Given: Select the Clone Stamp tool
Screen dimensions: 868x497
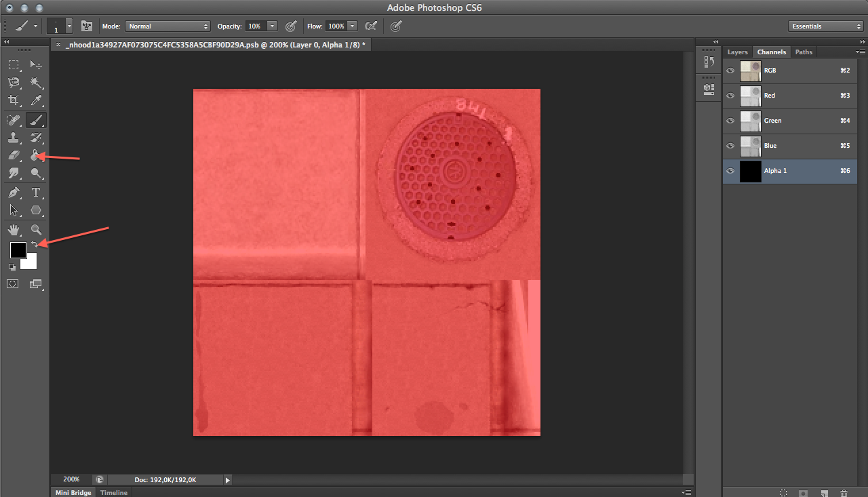Looking at the screenshot, I should 14,138.
